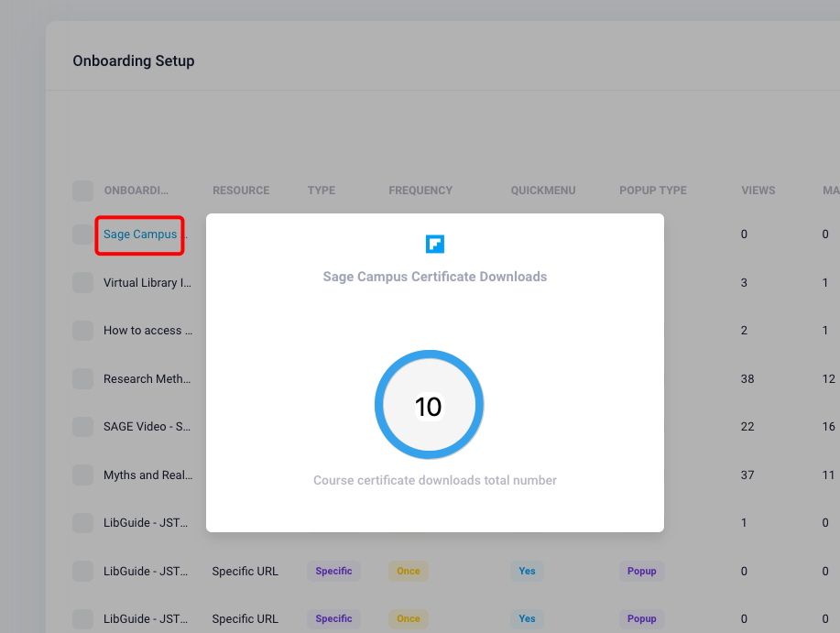Open the How to access ... entry

[x=147, y=331]
